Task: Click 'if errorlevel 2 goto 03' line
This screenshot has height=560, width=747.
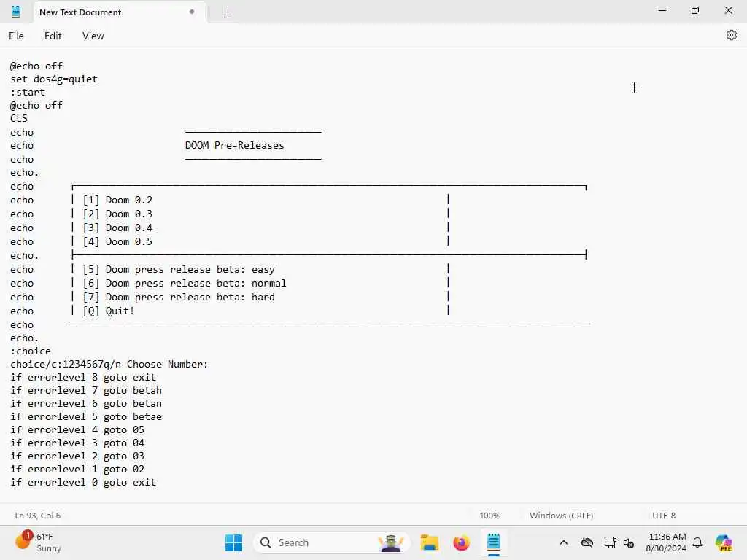Action: tap(77, 456)
